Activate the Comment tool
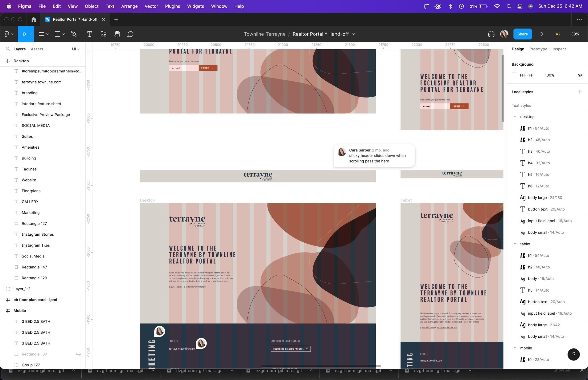The width and height of the screenshot is (588, 380). point(130,34)
